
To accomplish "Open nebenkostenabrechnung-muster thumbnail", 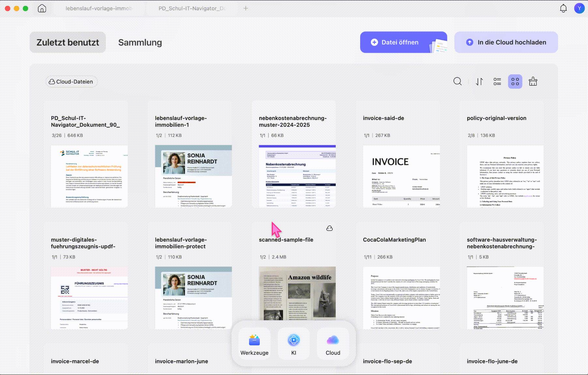I will pos(297,176).
